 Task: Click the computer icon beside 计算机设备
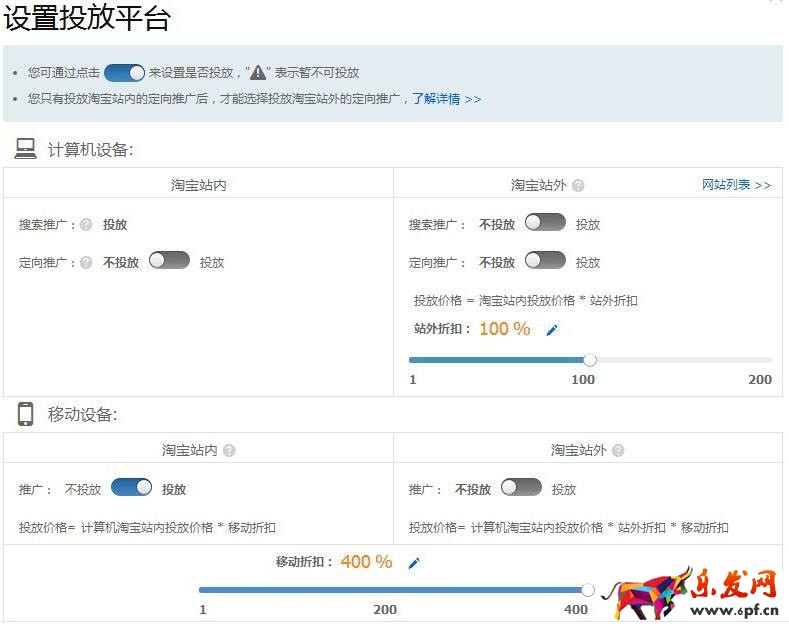pyautogui.click(x=25, y=149)
